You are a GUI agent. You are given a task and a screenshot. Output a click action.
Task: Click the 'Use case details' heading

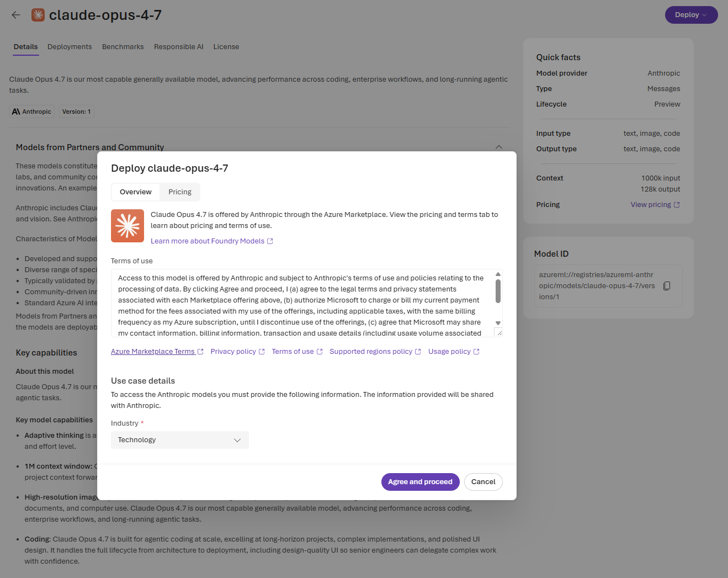click(143, 381)
